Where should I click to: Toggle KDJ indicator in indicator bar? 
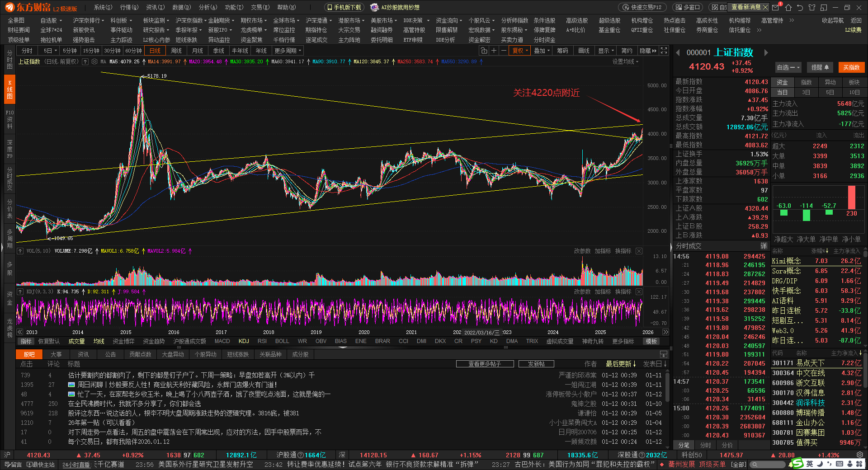pos(244,341)
